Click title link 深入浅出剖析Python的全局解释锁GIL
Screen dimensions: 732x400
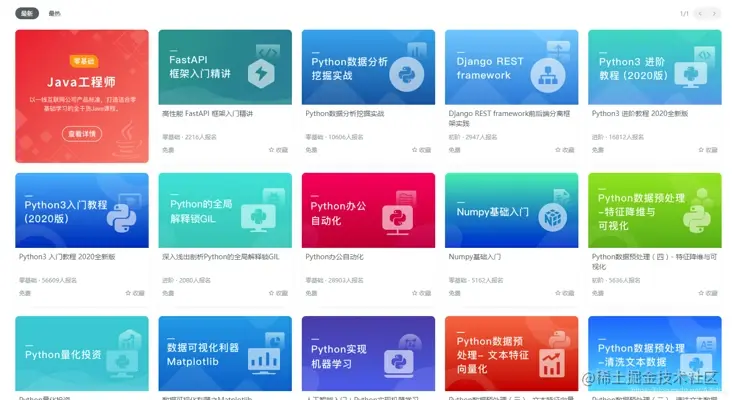tap(221, 257)
